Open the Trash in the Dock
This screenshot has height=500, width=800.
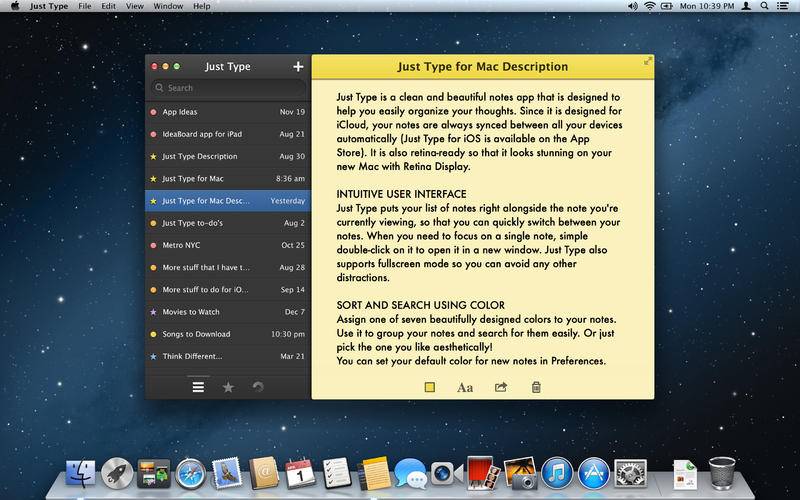click(722, 473)
